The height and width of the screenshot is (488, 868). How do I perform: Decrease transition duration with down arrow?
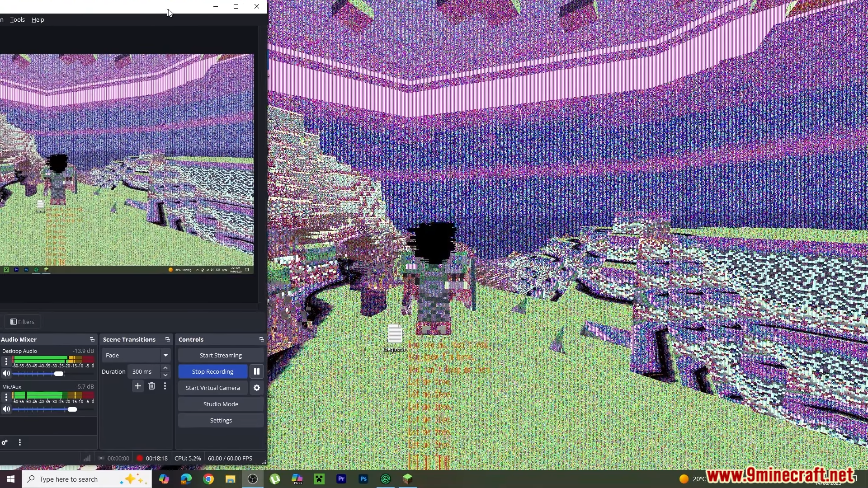pos(165,375)
